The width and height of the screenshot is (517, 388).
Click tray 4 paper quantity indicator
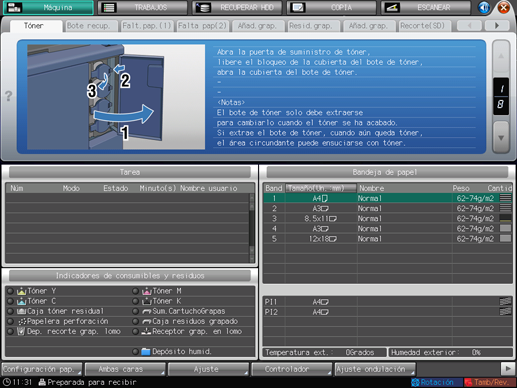coord(505,228)
